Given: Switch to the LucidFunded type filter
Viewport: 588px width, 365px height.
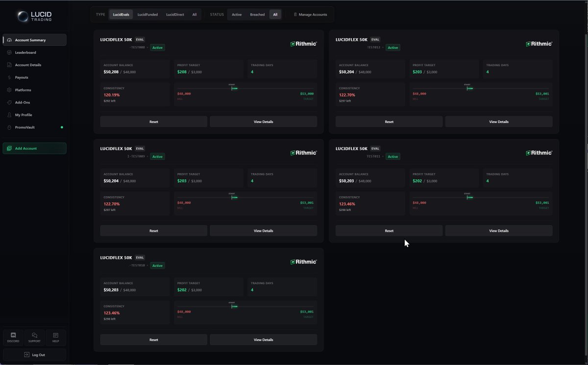Looking at the screenshot, I should (x=147, y=15).
